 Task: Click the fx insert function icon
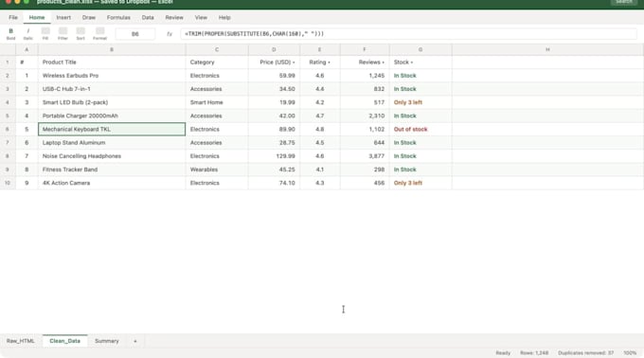pyautogui.click(x=170, y=34)
